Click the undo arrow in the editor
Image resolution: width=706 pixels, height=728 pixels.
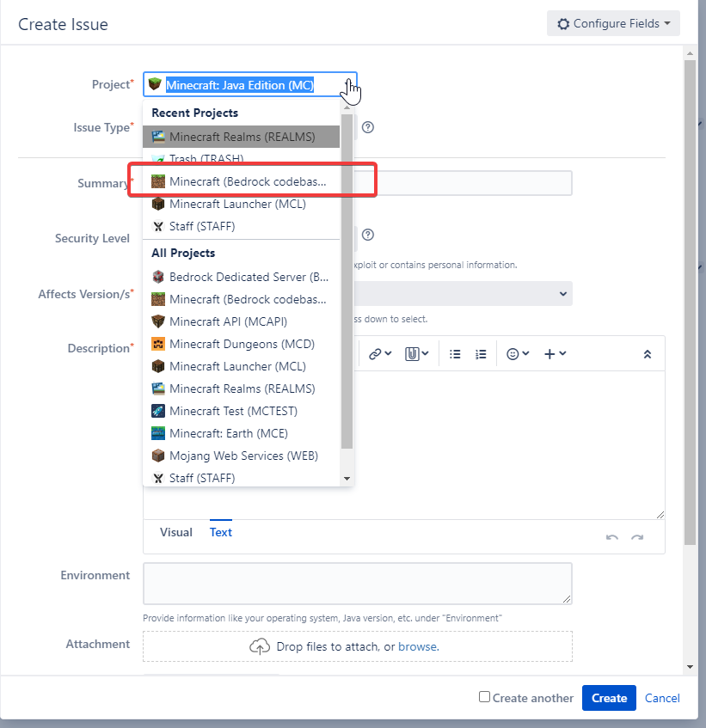tap(612, 538)
